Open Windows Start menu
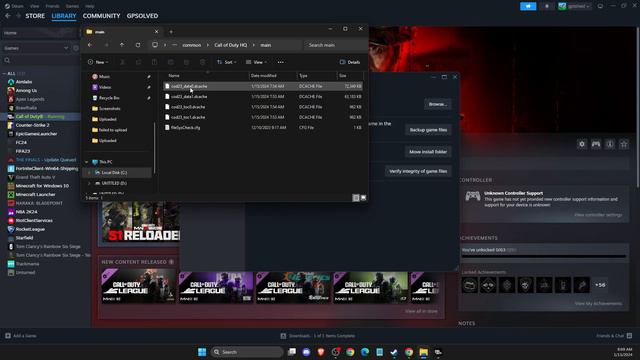 tap(202, 352)
